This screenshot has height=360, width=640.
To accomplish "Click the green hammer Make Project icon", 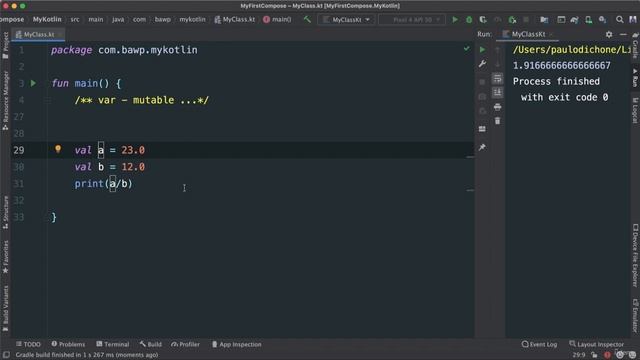I will point(307,19).
